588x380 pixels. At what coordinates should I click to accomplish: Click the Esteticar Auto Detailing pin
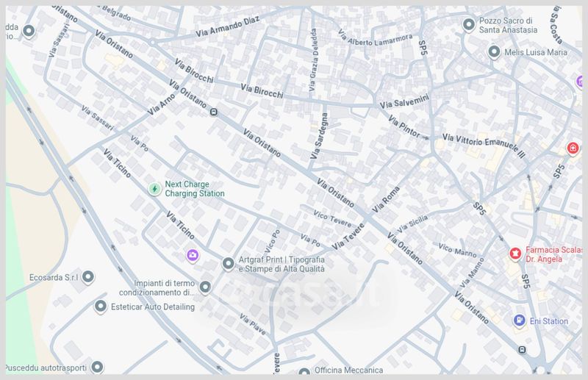[101, 306]
